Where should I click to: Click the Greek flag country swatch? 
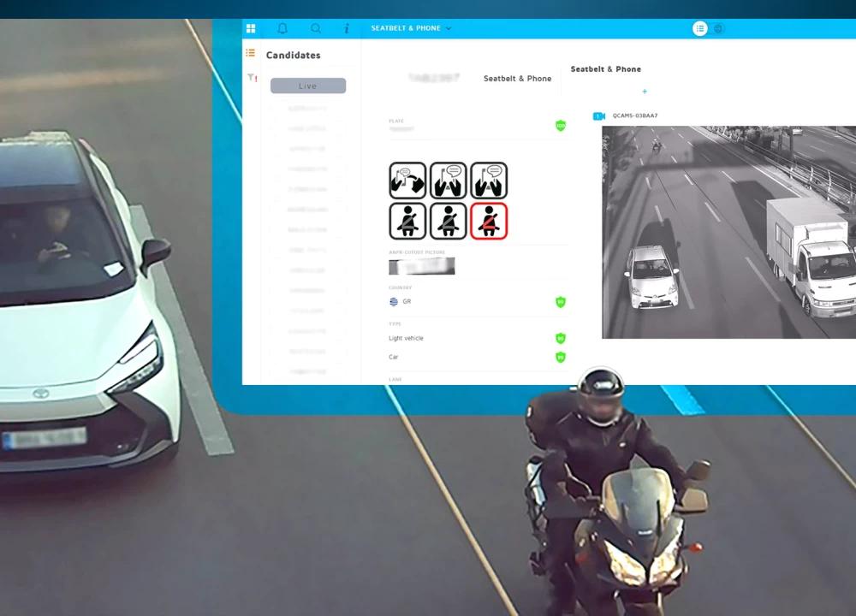[x=393, y=302]
